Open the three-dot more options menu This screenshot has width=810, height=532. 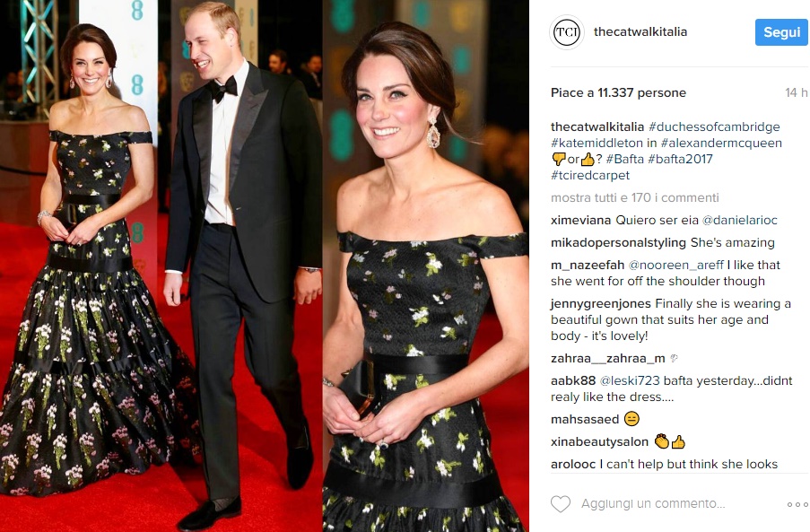(x=797, y=504)
